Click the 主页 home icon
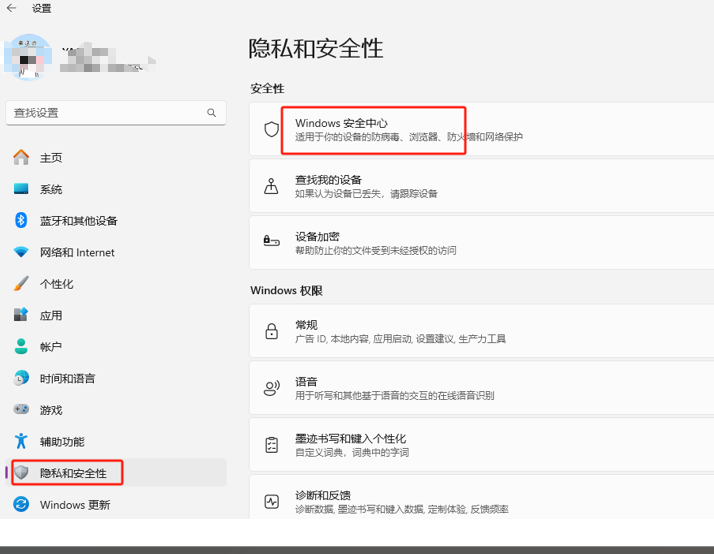 pos(21,158)
